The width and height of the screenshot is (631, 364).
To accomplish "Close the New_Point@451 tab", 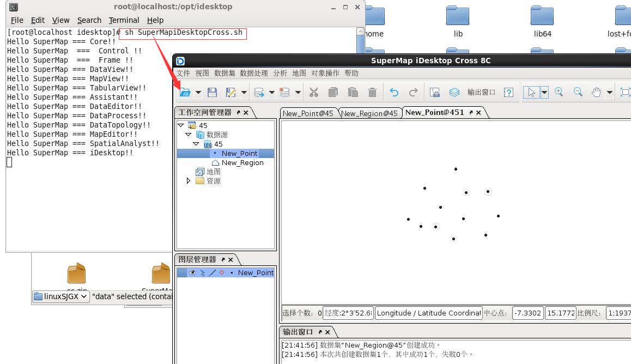I will (478, 113).
